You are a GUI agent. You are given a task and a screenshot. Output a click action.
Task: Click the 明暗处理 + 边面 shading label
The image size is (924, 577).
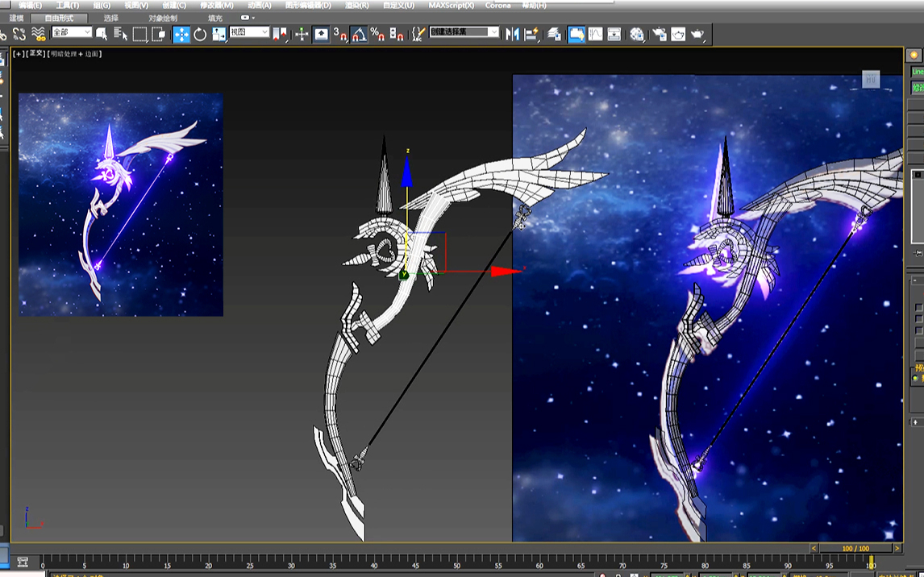click(75, 53)
